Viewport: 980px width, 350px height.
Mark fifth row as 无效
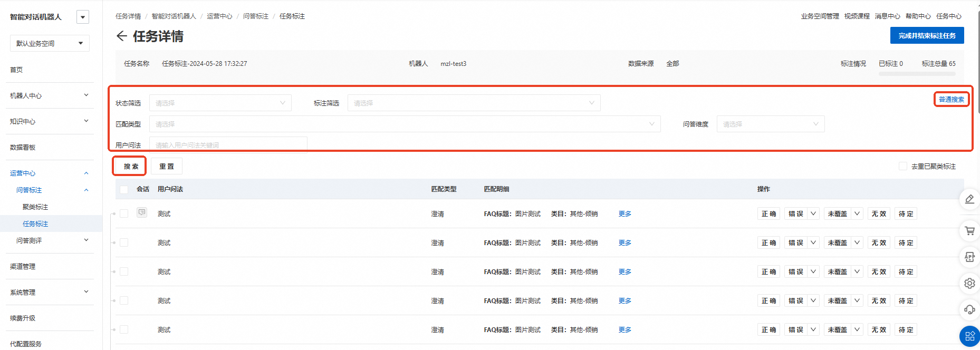click(879, 329)
